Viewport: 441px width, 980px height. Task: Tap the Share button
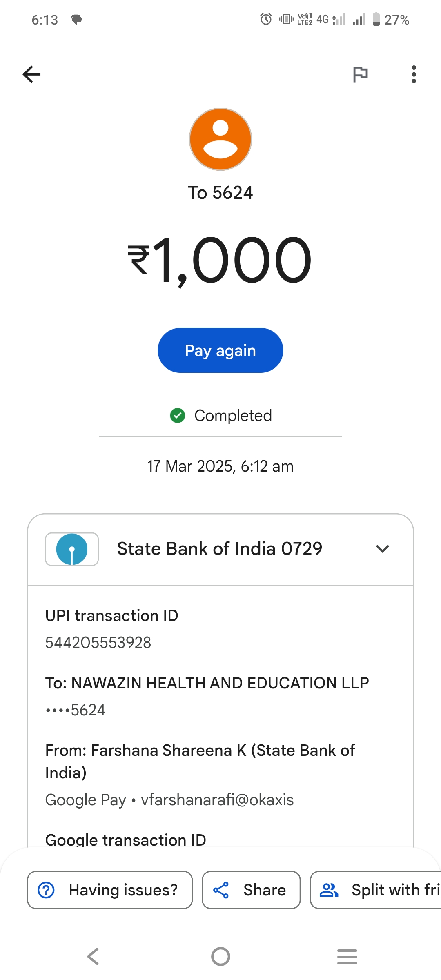(x=251, y=890)
